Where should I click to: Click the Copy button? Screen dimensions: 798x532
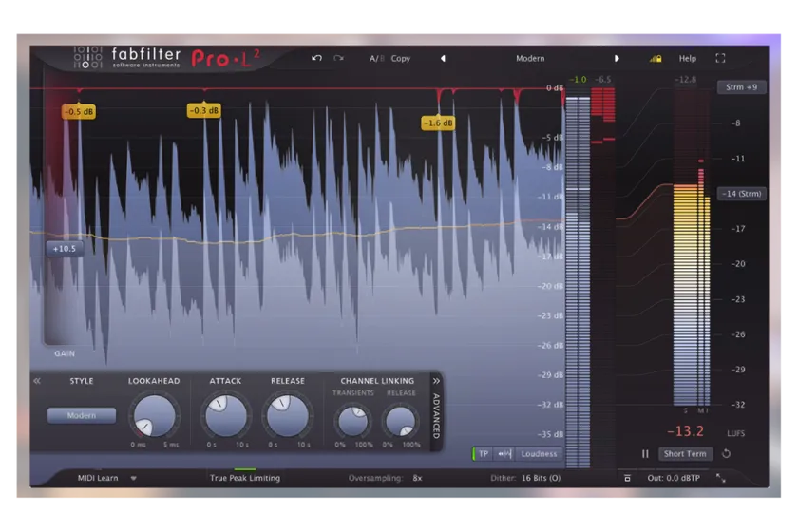pyautogui.click(x=400, y=59)
